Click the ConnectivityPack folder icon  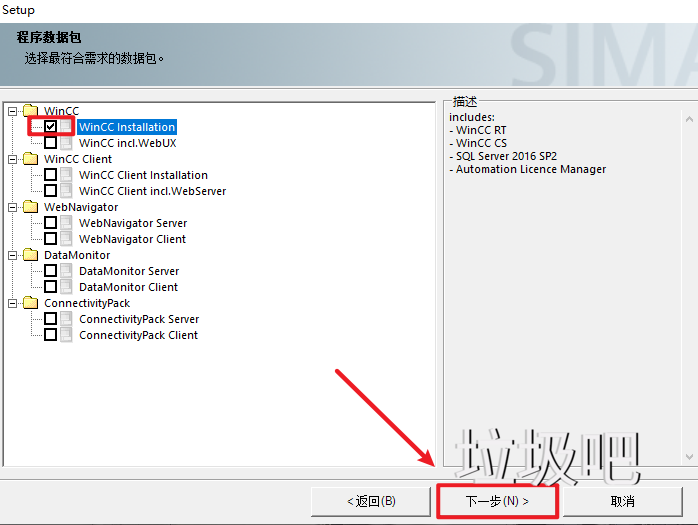31,303
